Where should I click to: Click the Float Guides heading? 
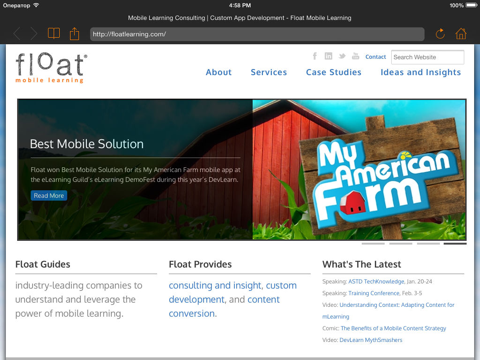(43, 264)
